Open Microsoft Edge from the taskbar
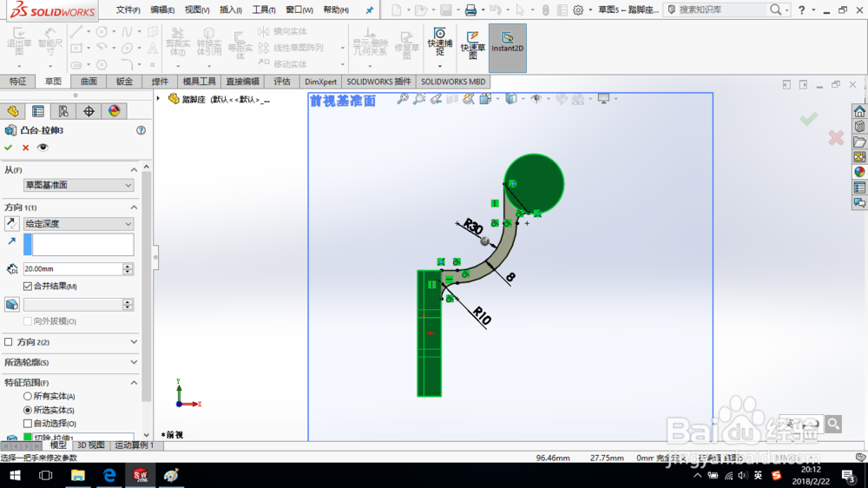Image resolution: width=868 pixels, height=488 pixels. [x=109, y=475]
